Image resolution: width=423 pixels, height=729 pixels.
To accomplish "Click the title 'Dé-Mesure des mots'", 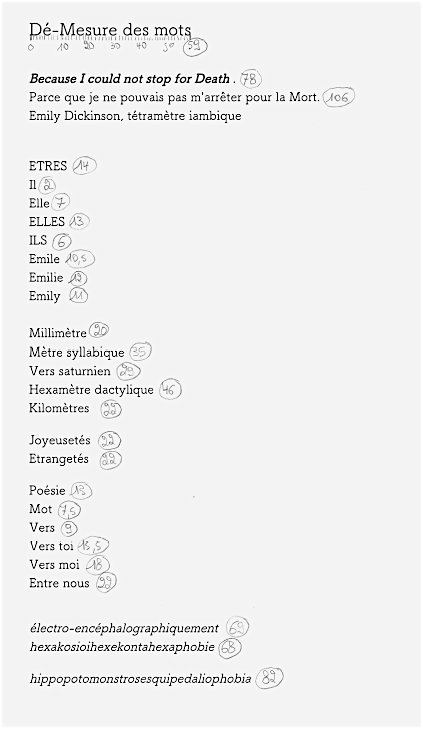I will [110, 30].
